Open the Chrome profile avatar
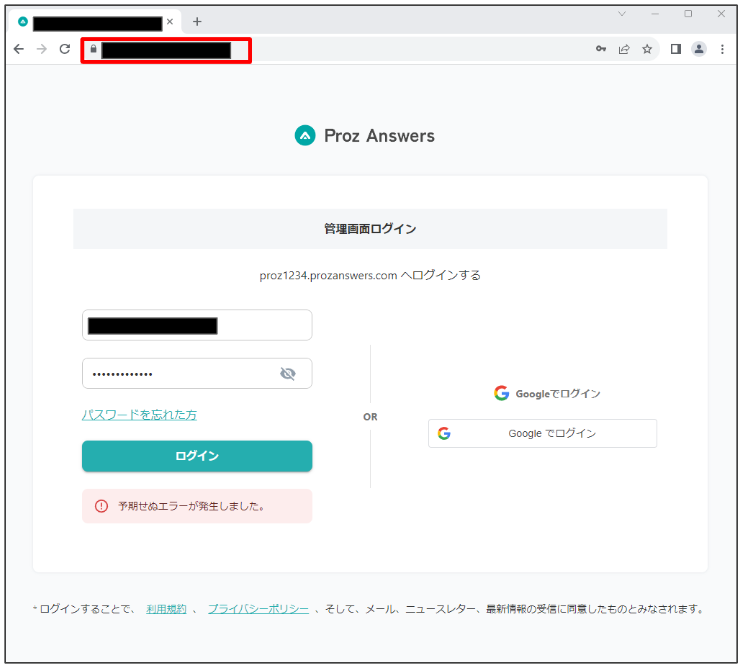The width and height of the screenshot is (742, 667). (x=699, y=49)
